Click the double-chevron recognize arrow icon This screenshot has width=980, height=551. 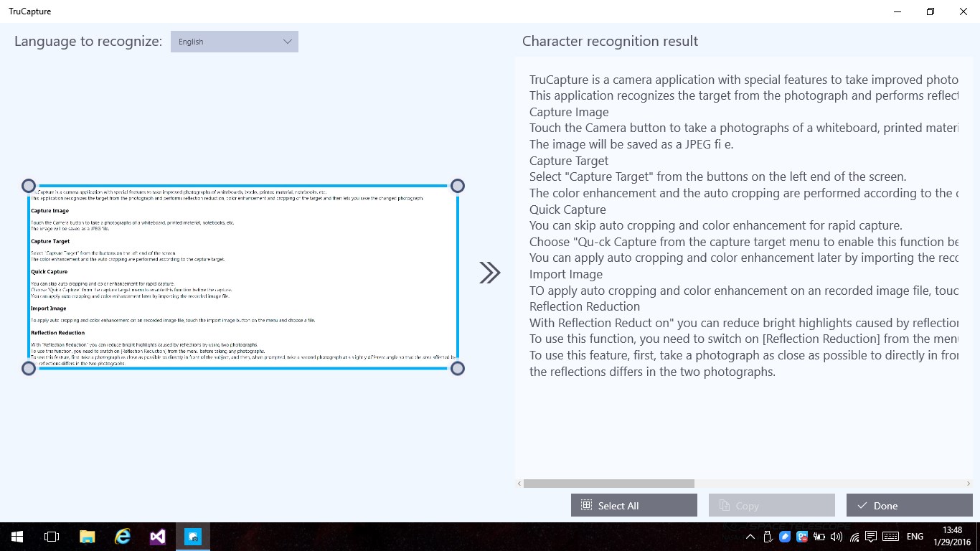tap(490, 273)
